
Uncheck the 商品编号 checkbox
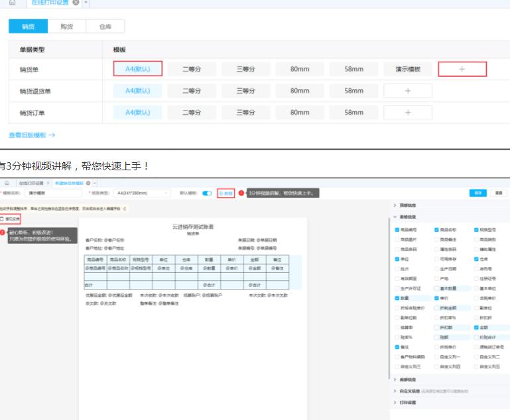[x=397, y=230]
